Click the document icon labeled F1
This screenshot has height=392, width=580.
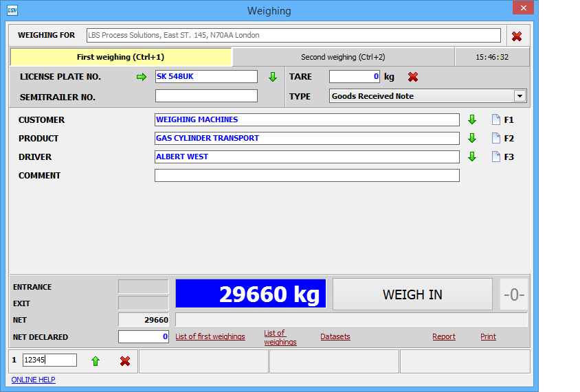click(496, 119)
